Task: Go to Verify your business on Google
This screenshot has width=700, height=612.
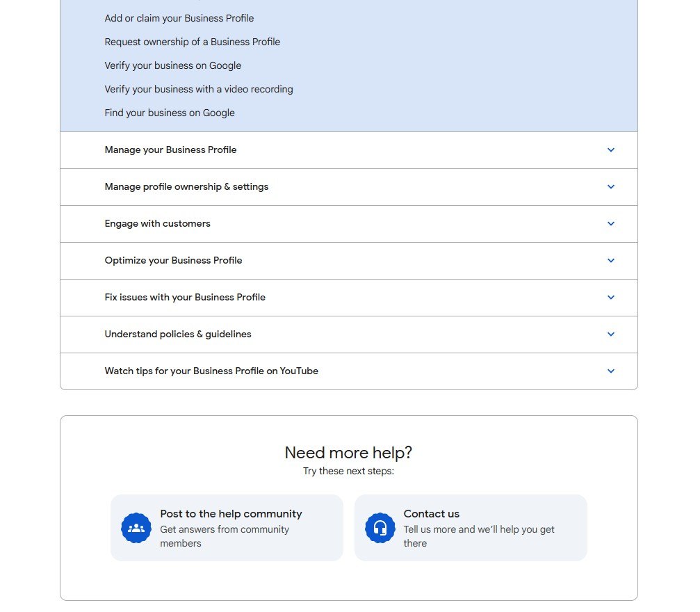Action: (x=173, y=65)
